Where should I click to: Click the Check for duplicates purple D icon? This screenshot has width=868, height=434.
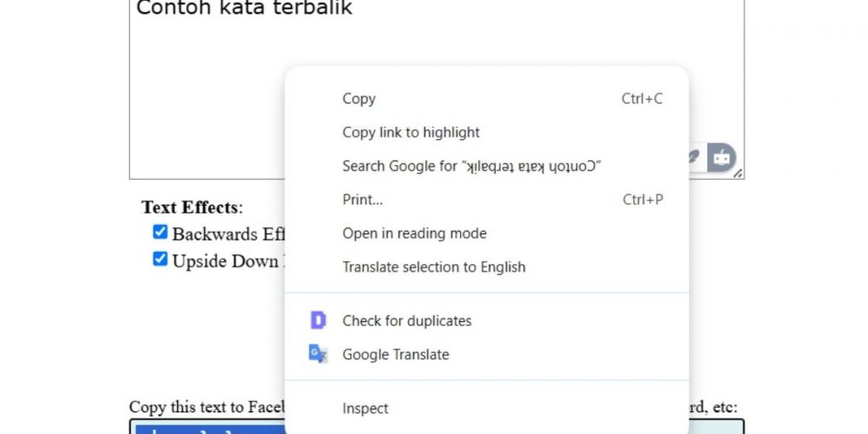(x=319, y=320)
